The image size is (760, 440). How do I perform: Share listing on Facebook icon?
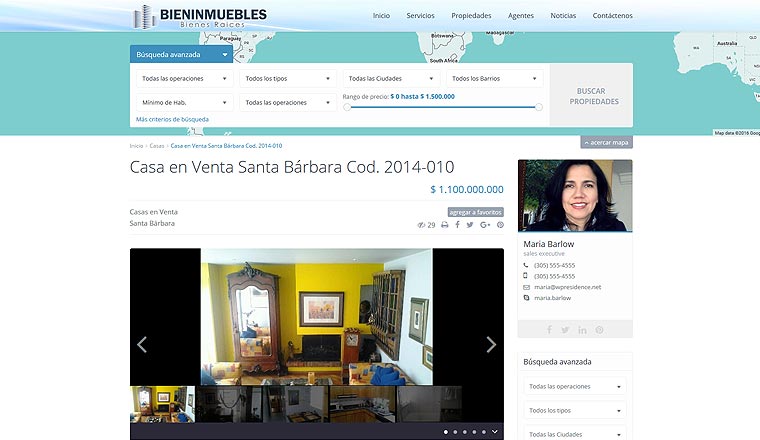pyautogui.click(x=457, y=225)
